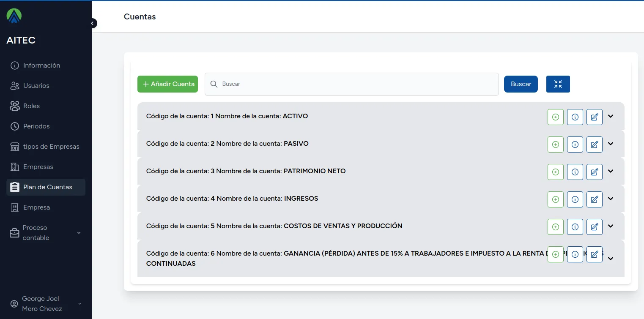Add a sub-account under INGRESOS
644x319 pixels.
(556, 199)
